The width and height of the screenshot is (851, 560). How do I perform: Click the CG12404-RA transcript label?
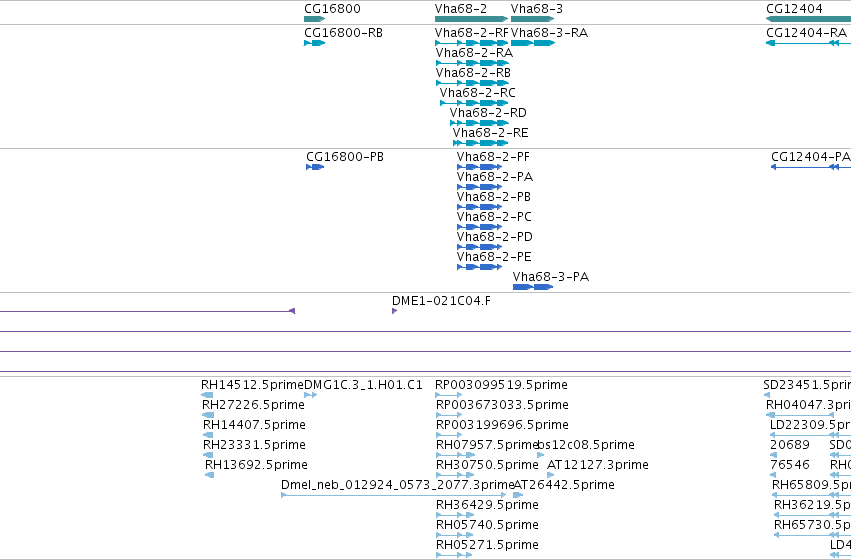coord(806,33)
